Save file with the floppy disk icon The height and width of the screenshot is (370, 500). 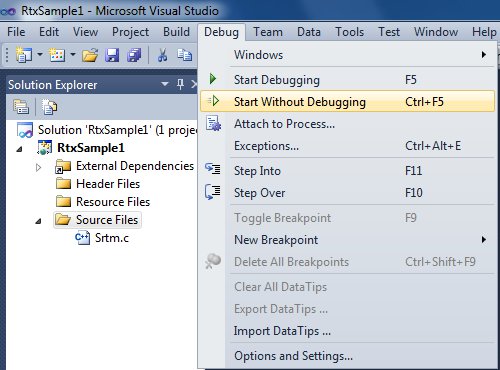click(x=112, y=55)
